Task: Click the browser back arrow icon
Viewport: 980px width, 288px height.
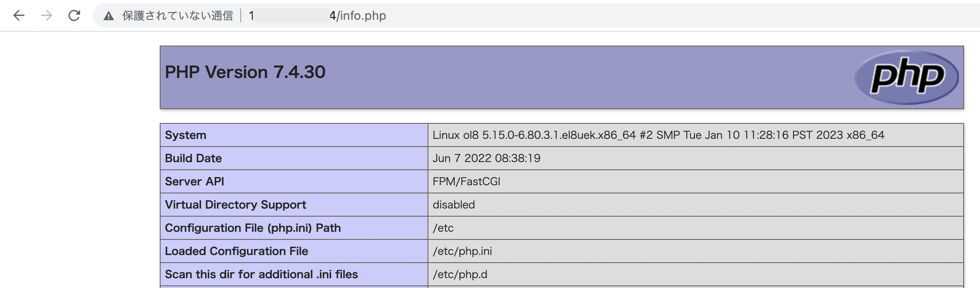Action: (19, 15)
